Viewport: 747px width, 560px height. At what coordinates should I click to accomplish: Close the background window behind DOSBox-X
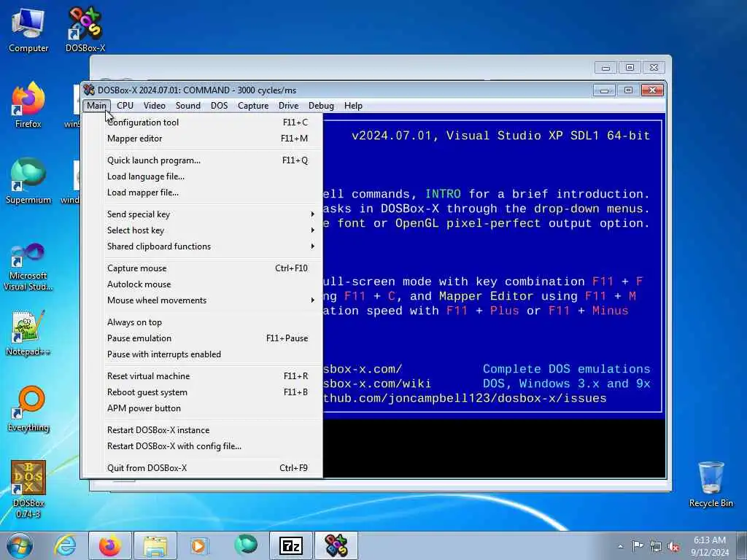tap(654, 68)
